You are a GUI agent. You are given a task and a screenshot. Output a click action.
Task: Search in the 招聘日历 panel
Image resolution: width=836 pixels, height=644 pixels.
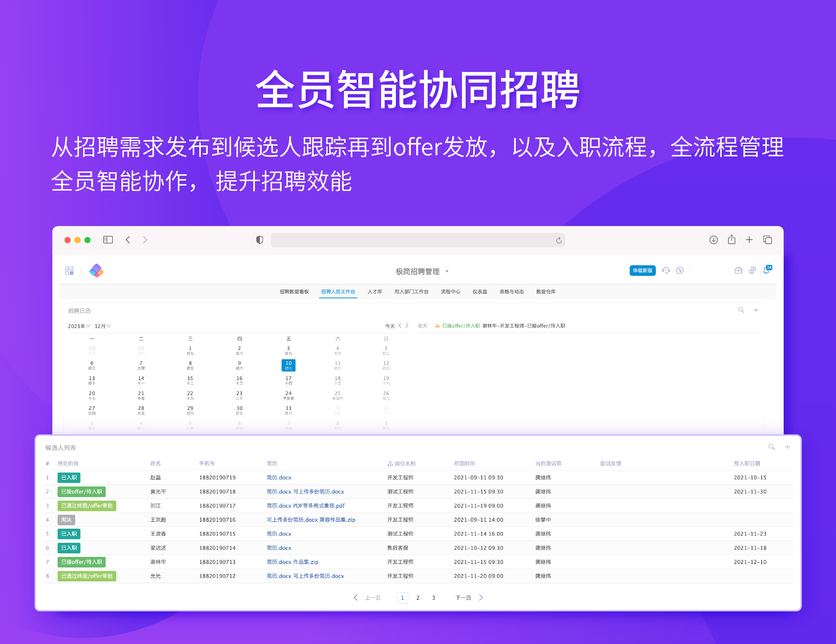click(741, 310)
